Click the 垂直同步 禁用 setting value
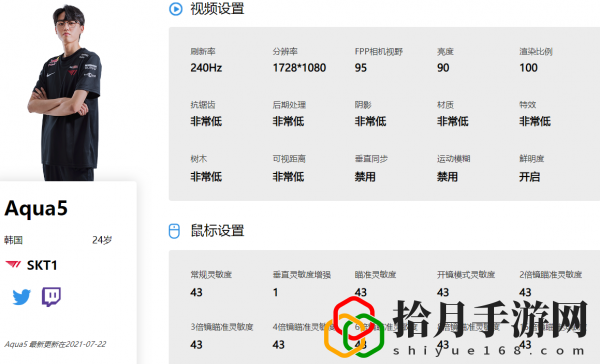Screen dimensions: 600x364 pyautogui.click(x=365, y=177)
